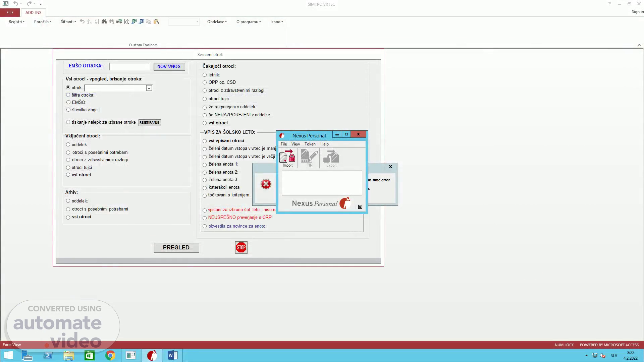Select the 'šifra otroka' radio button
The image size is (644, 362).
pyautogui.click(x=68, y=95)
